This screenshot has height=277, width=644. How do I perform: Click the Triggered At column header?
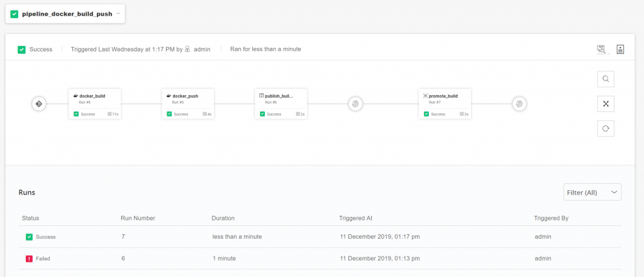coord(355,218)
